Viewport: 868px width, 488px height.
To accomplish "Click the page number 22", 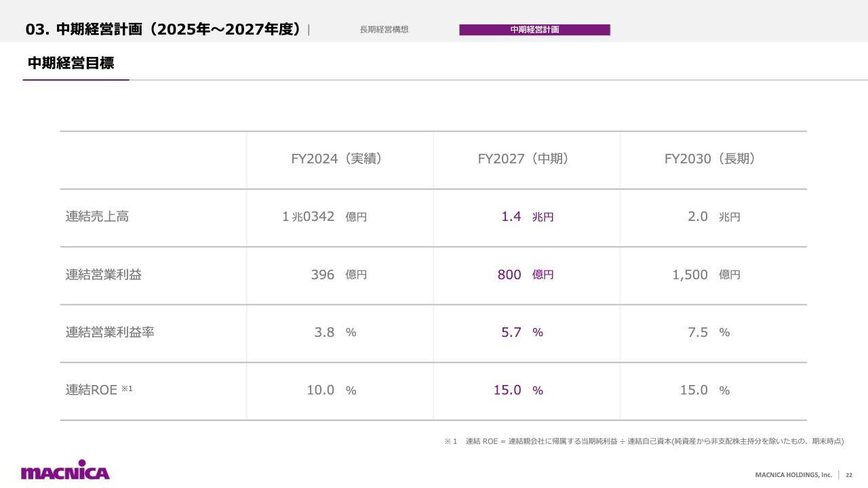I will tap(848, 475).
